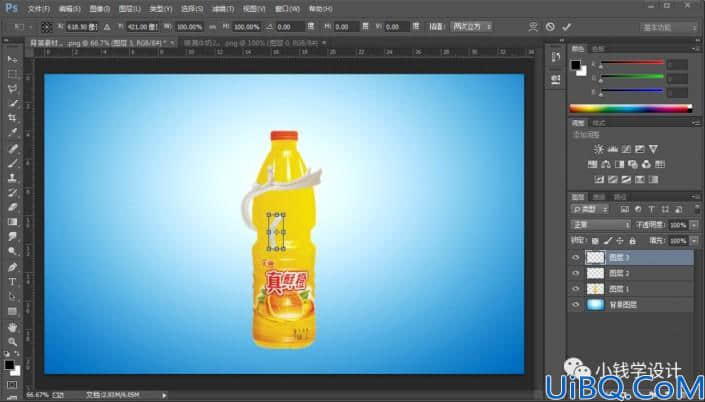Select the Rectangular Marquee tool

click(12, 74)
